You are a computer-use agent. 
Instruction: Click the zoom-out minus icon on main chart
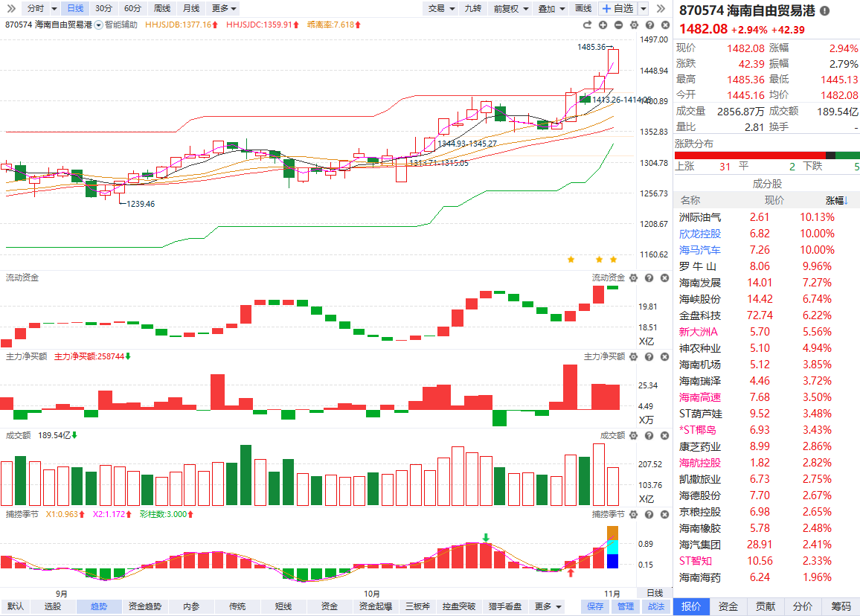(618, 25)
